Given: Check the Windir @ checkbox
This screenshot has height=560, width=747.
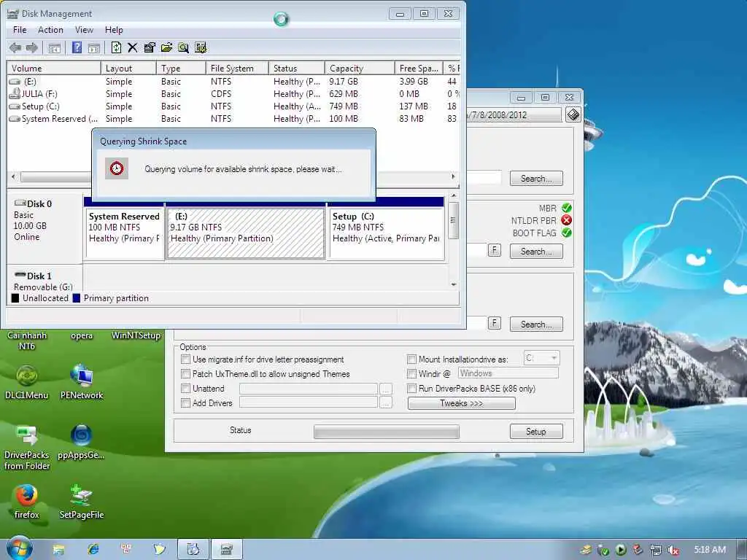Looking at the screenshot, I should (x=411, y=374).
